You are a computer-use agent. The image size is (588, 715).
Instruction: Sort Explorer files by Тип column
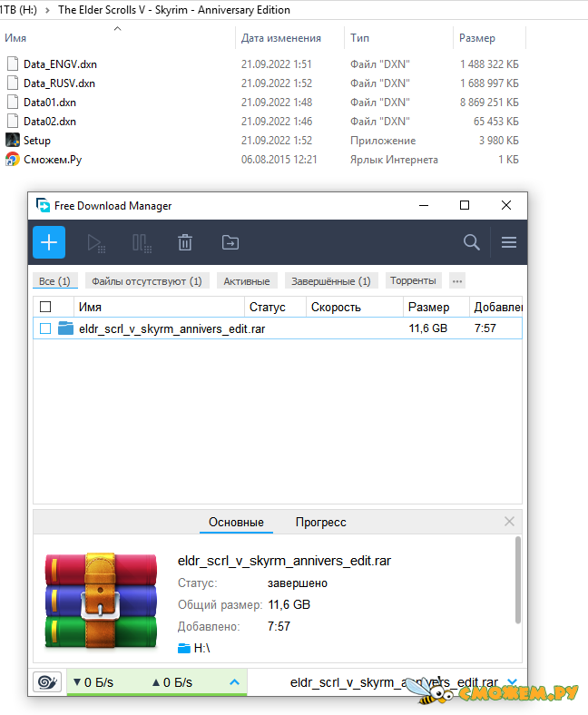pos(398,38)
